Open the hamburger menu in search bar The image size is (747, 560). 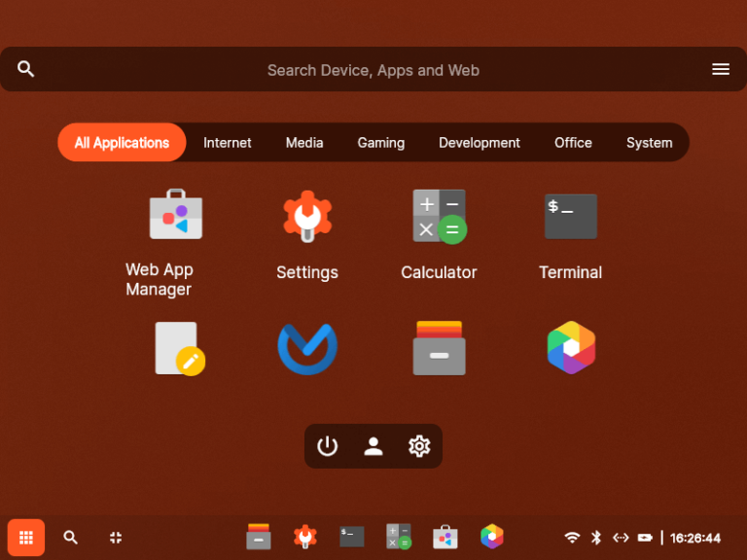click(x=721, y=69)
